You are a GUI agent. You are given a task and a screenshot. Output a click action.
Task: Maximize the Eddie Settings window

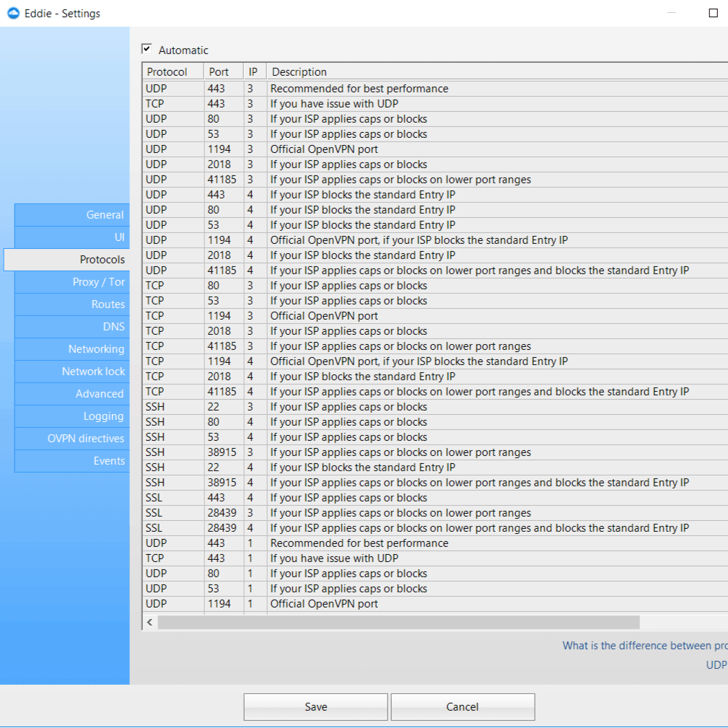[714, 13]
